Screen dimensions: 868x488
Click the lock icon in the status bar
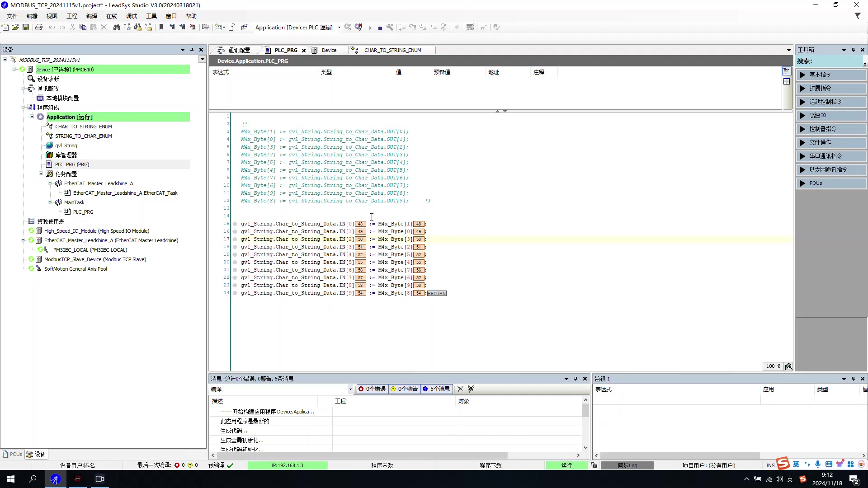(x=594, y=465)
